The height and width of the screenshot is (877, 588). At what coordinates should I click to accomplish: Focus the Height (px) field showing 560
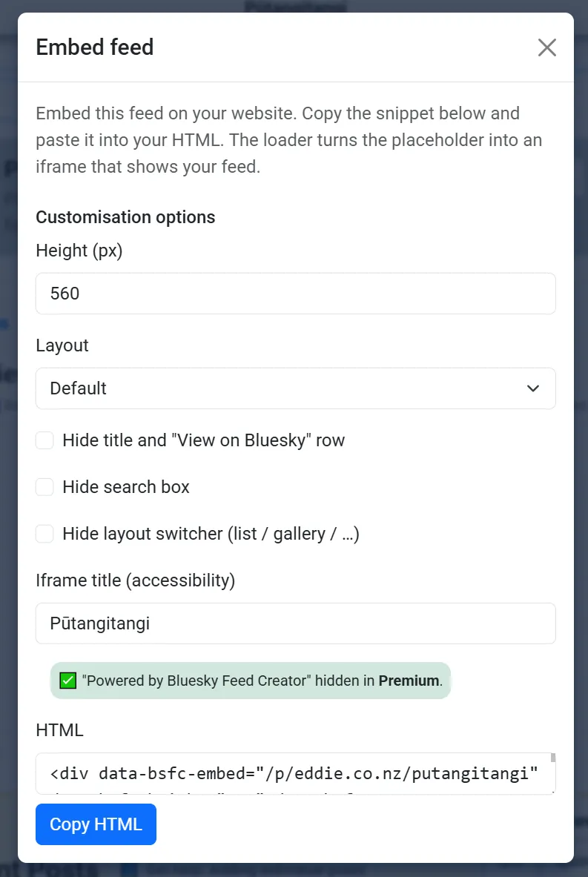pyautogui.click(x=295, y=294)
